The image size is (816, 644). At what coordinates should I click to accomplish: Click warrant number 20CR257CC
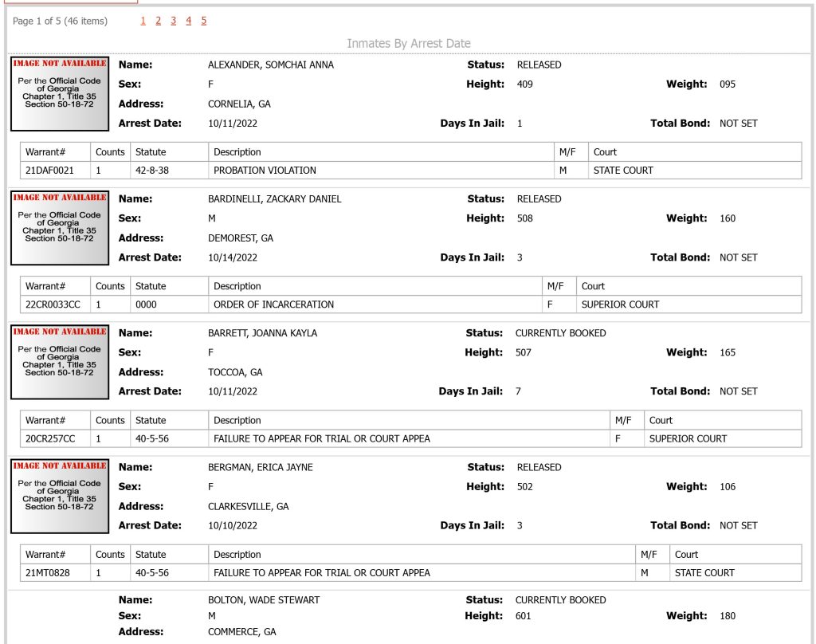50,439
